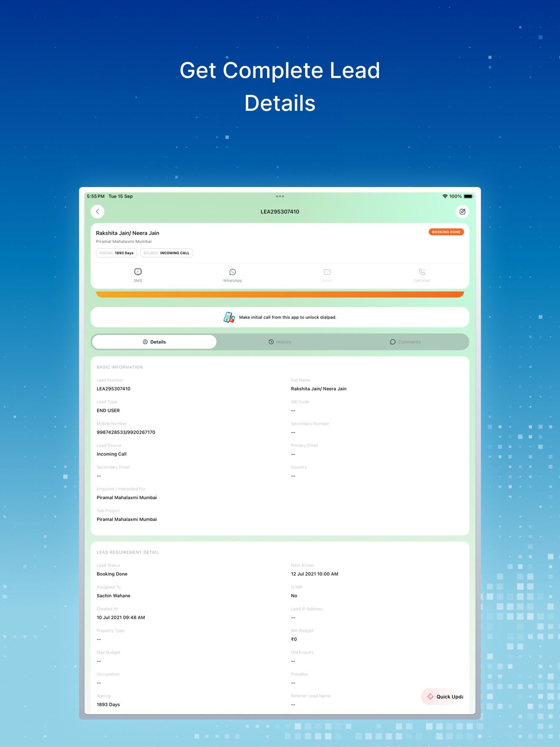Select Created At value 10 Jul 2021
The height and width of the screenshot is (747, 560).
coord(121,617)
